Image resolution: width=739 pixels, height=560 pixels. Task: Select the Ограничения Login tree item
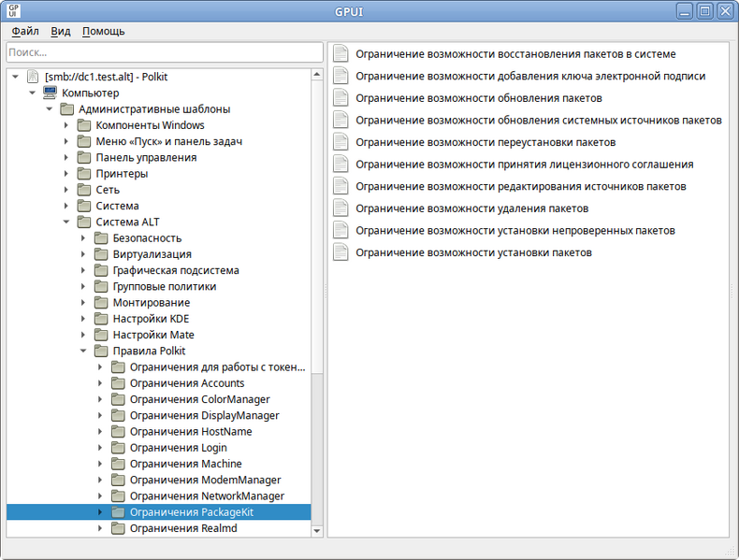[178, 448]
